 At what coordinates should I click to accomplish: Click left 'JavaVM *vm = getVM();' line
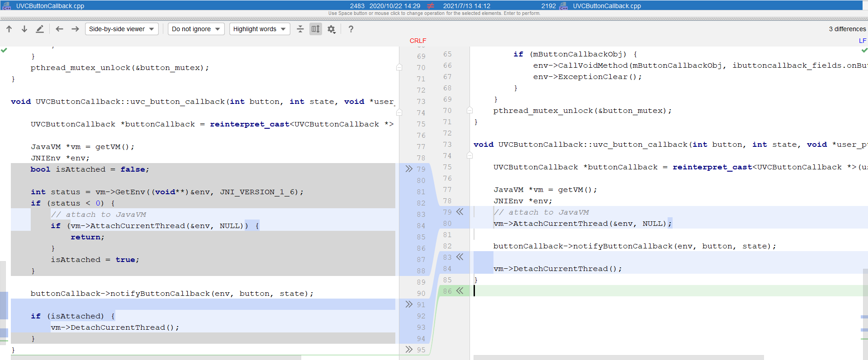pyautogui.click(x=83, y=147)
